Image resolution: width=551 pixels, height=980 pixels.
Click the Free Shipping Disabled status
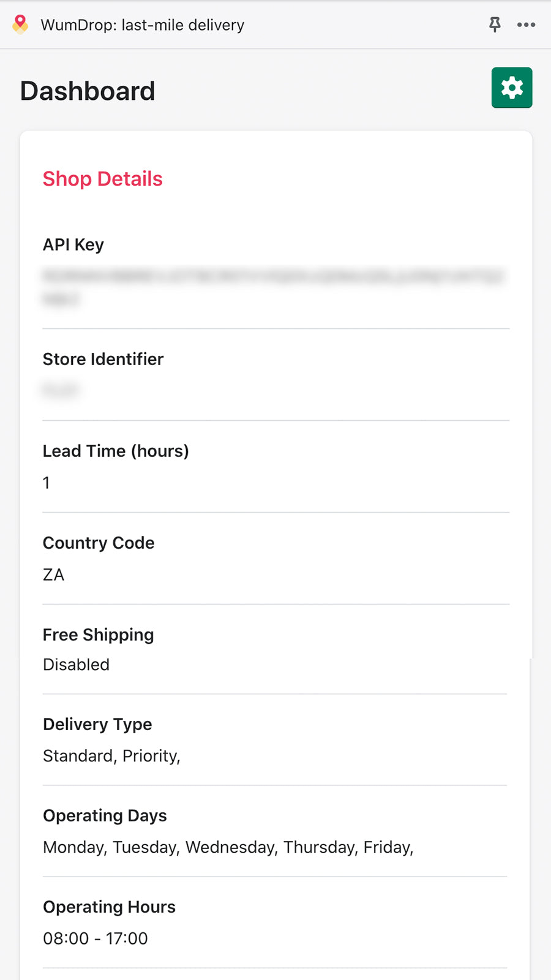tap(76, 665)
